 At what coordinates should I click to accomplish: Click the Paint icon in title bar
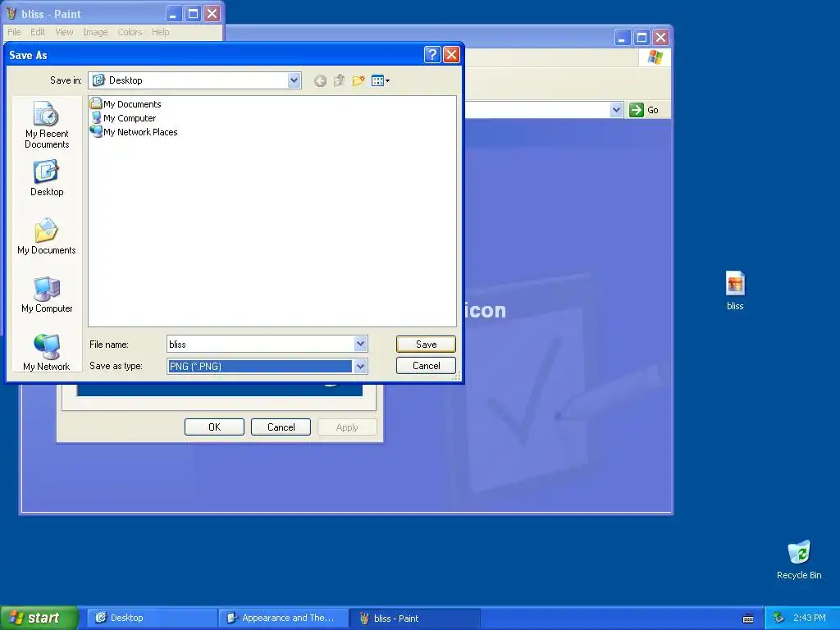(11, 13)
